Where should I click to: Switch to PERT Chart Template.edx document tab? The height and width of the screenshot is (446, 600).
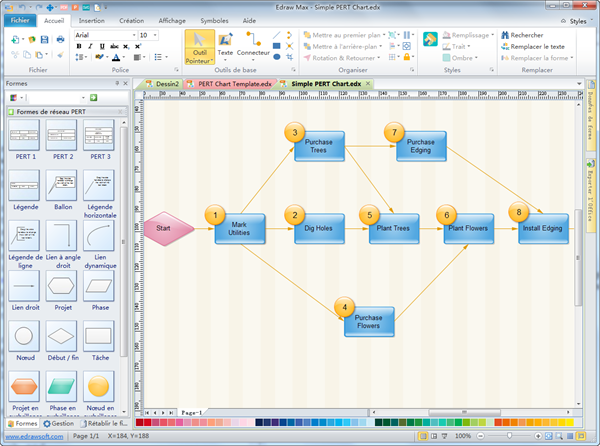[234, 84]
